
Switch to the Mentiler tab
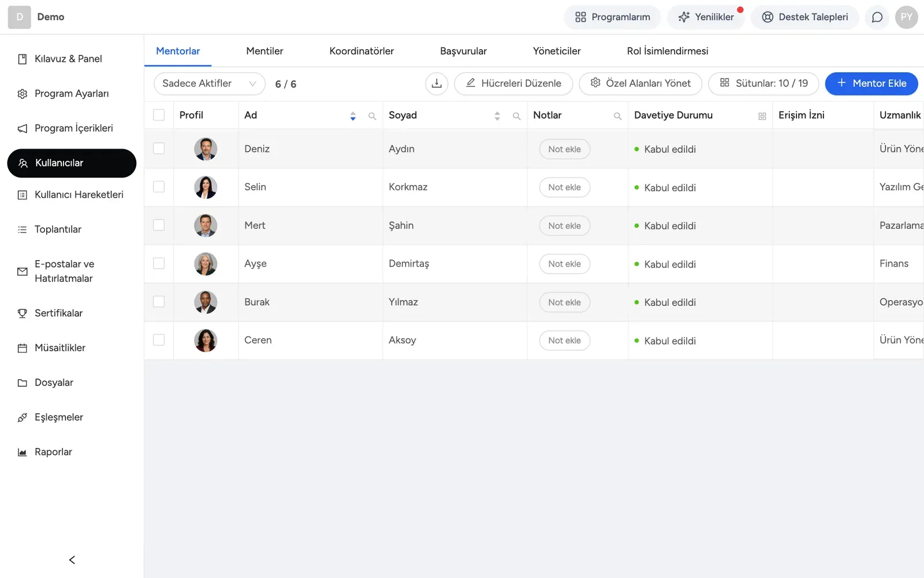[264, 51]
